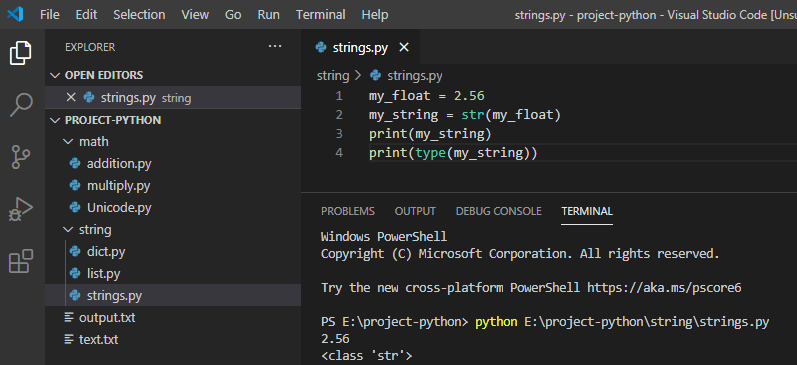Screen dimensions: 797x365
Task: Click the python command in terminal
Action: click(497, 322)
